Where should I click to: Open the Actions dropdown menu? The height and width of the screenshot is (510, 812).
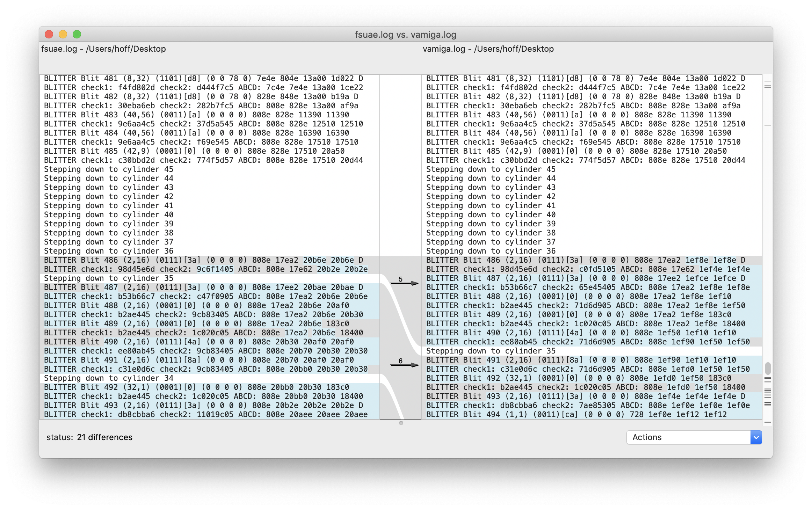694,437
